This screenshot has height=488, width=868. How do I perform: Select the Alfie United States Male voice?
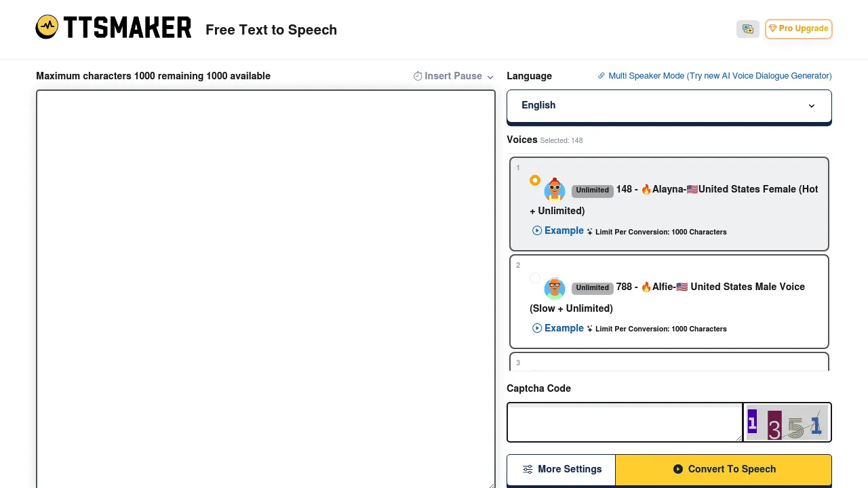(535, 278)
